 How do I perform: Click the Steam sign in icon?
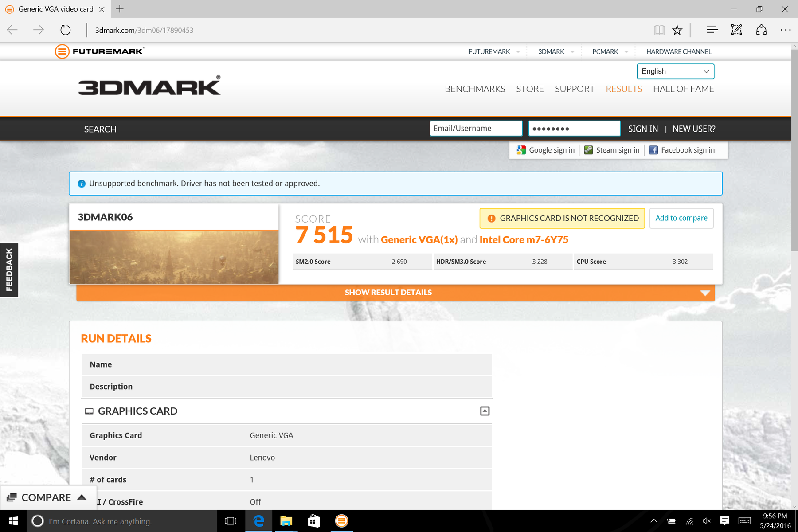(x=588, y=150)
